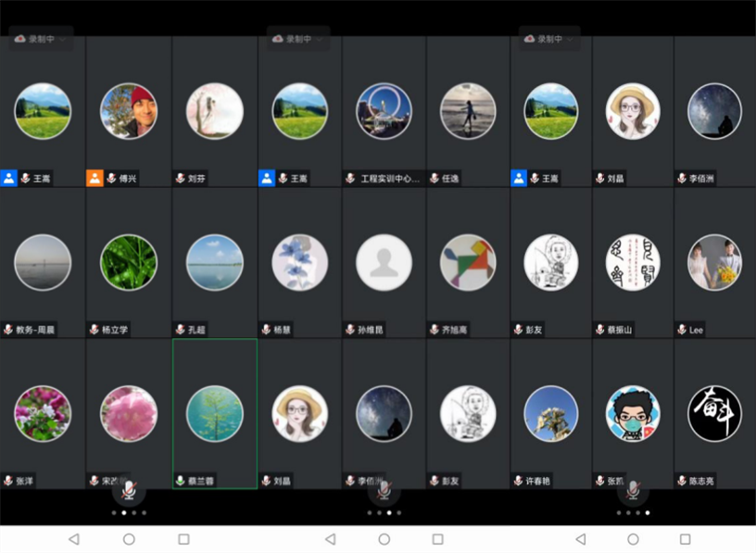
Task: Click the muted mic icon beside 孙维昆
Action: [x=349, y=330]
